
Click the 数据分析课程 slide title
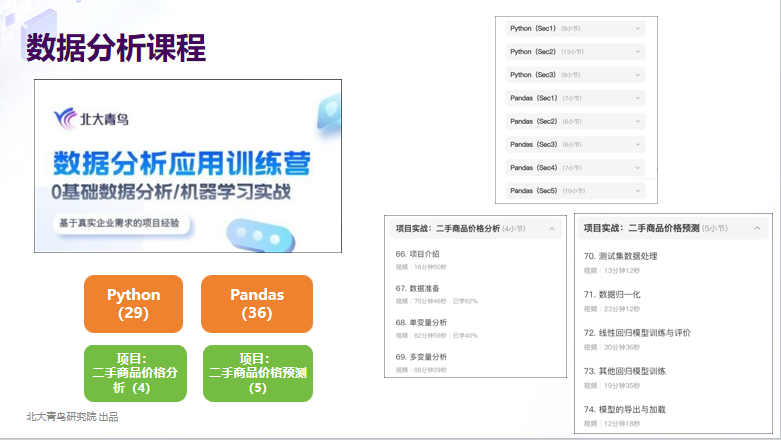pos(116,48)
